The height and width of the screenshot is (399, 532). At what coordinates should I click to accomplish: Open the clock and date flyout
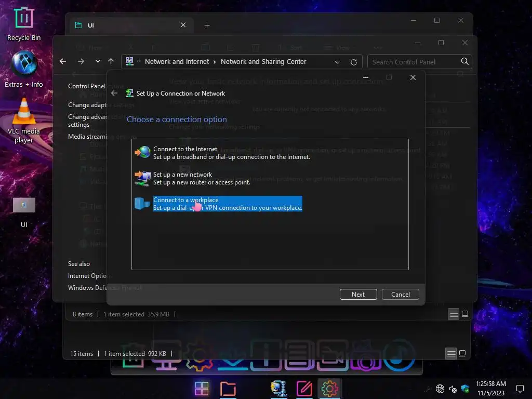pyautogui.click(x=491, y=389)
